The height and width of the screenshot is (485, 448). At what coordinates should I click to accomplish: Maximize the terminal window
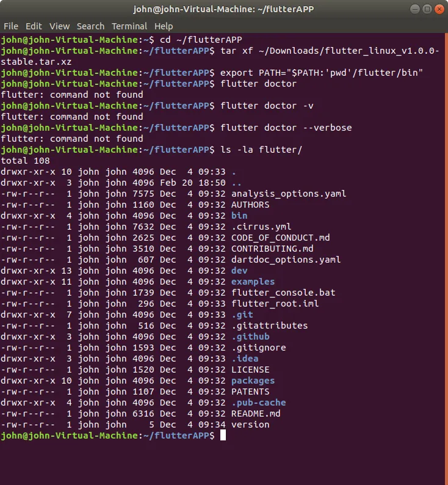pos(427,9)
